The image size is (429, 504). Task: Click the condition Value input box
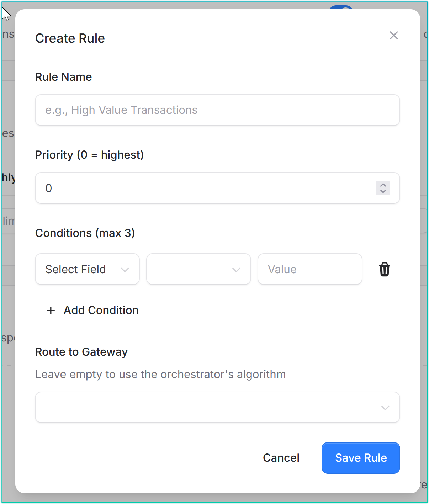pos(310,269)
